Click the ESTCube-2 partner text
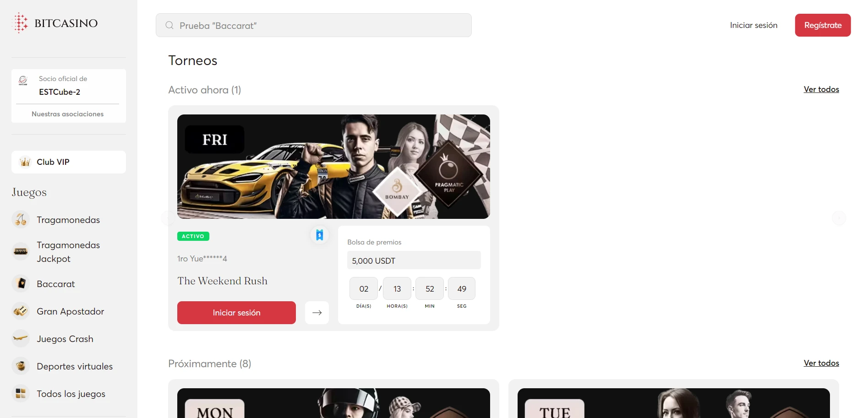The height and width of the screenshot is (418, 868). [x=60, y=92]
